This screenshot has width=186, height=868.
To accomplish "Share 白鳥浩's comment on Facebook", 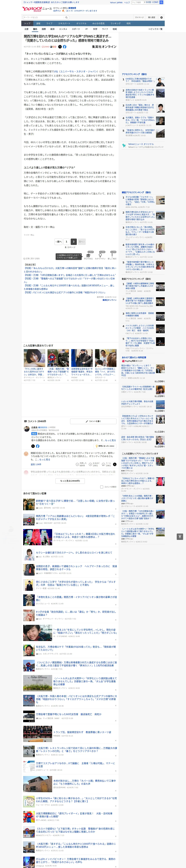I will 38,446.
